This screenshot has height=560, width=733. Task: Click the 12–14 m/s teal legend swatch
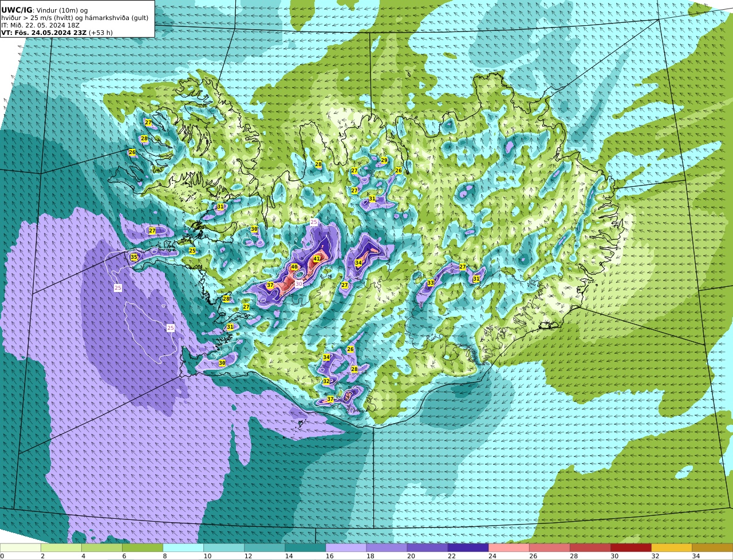tap(264, 547)
